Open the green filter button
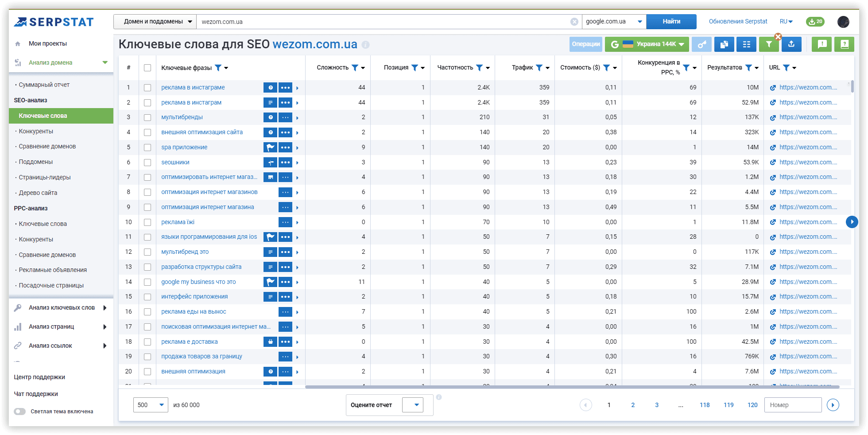Image resolution: width=868 pixels, height=435 pixels. [x=769, y=44]
